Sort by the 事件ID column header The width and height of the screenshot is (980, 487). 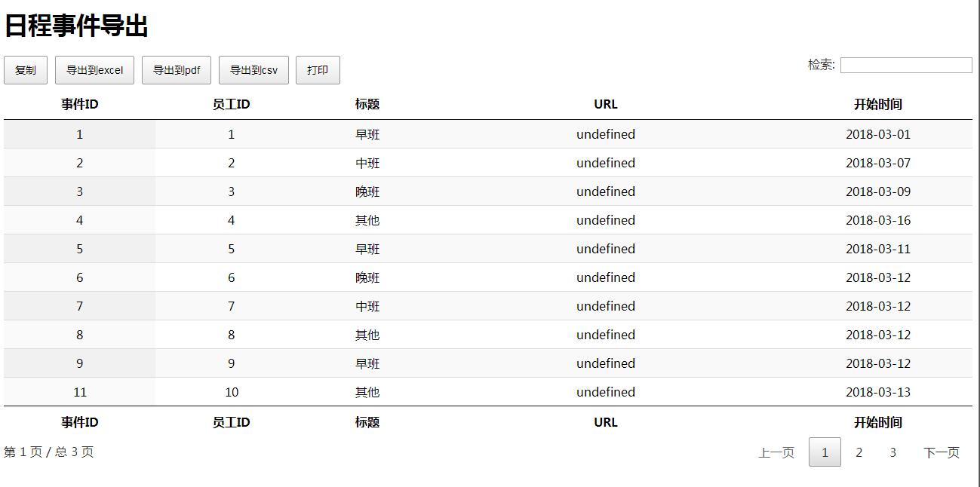[79, 104]
